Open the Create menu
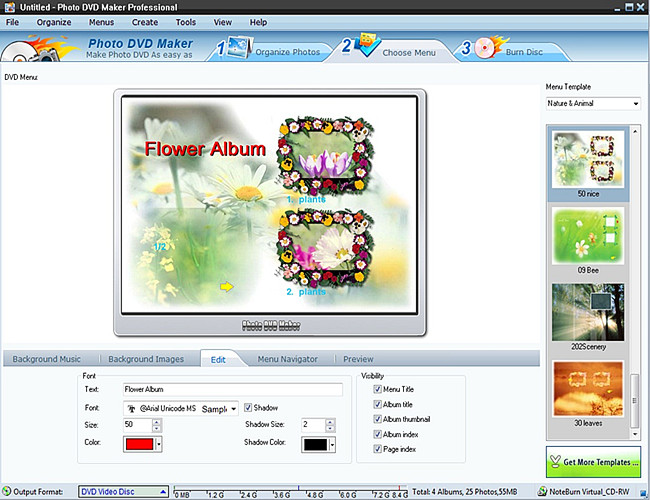 click(x=145, y=22)
